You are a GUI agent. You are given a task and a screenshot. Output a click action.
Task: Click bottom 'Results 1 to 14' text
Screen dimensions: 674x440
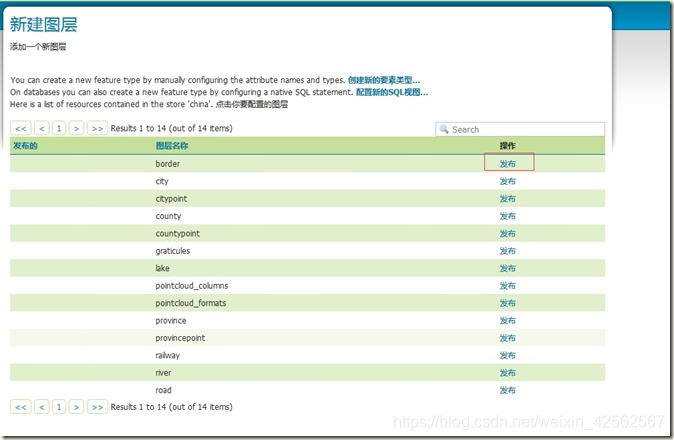tap(172, 406)
